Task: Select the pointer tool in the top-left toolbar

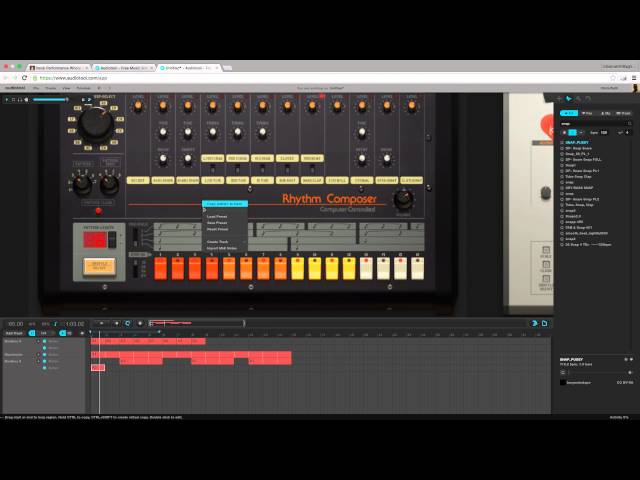Action: 7,100
